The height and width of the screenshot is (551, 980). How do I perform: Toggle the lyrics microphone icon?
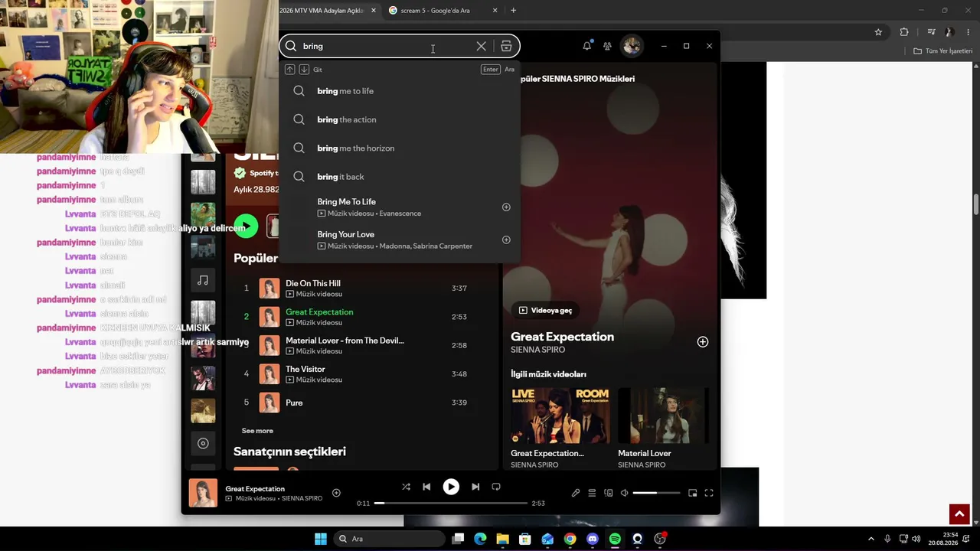pos(576,493)
